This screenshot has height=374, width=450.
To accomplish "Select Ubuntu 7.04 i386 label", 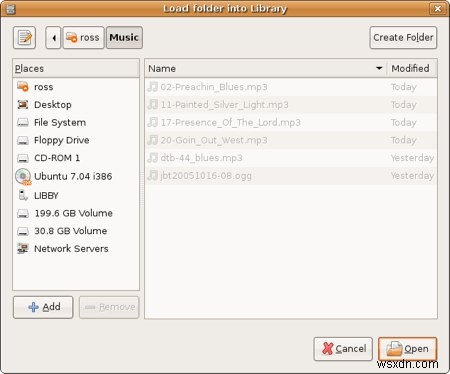I will coord(73,176).
